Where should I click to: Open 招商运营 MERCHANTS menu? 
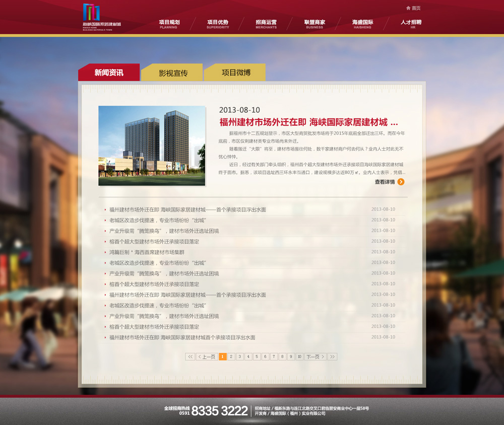pos(266,24)
